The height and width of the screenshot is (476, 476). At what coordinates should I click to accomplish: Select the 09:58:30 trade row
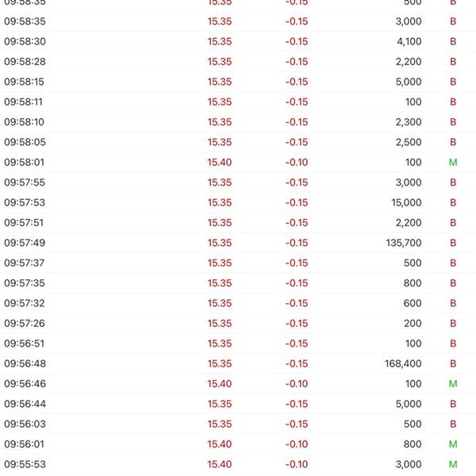(238, 41)
